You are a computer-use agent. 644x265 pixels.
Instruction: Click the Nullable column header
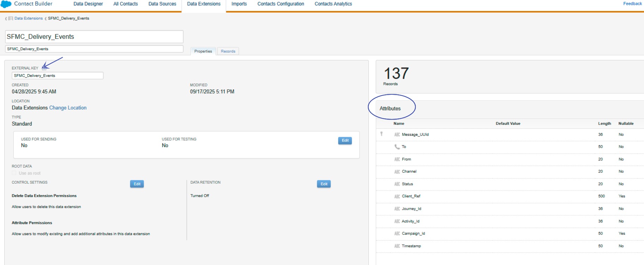(x=626, y=124)
